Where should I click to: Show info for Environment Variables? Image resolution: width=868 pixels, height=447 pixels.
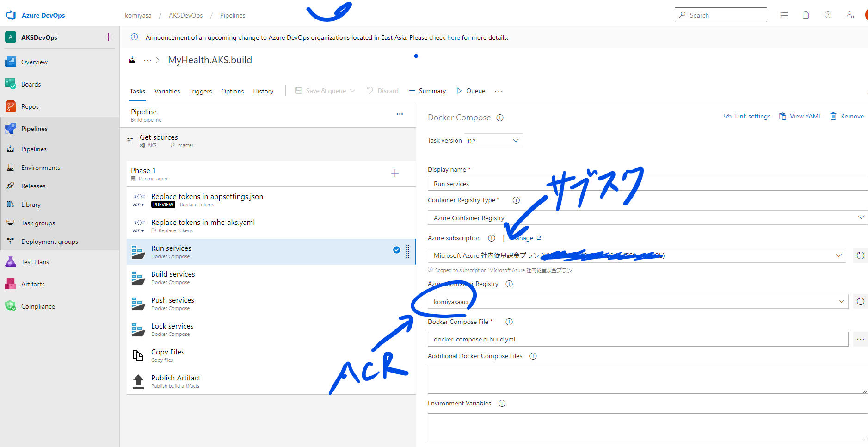[502, 404]
